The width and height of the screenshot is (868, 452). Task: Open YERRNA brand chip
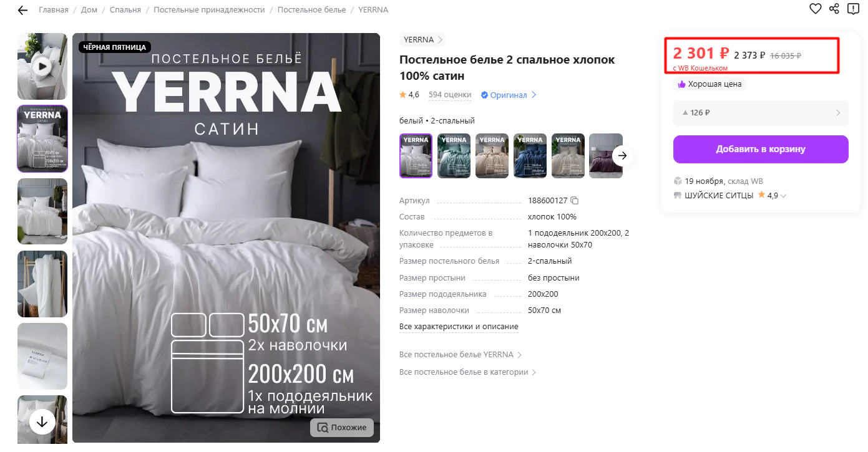point(422,40)
